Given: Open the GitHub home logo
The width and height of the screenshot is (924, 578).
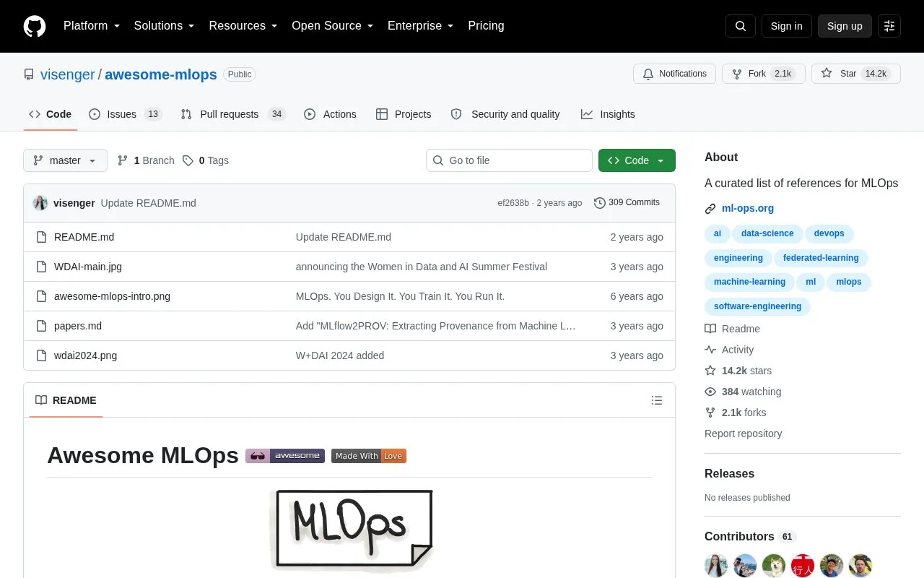Looking at the screenshot, I should click(x=35, y=26).
